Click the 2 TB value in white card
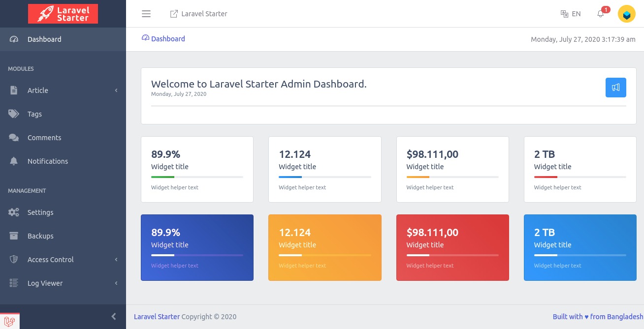The width and height of the screenshot is (644, 329). click(x=545, y=154)
